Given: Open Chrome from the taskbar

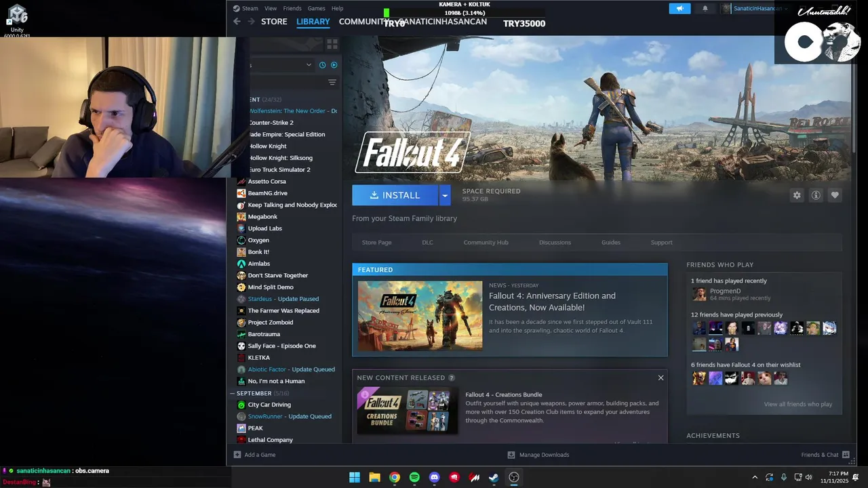Looking at the screenshot, I should pos(395,477).
